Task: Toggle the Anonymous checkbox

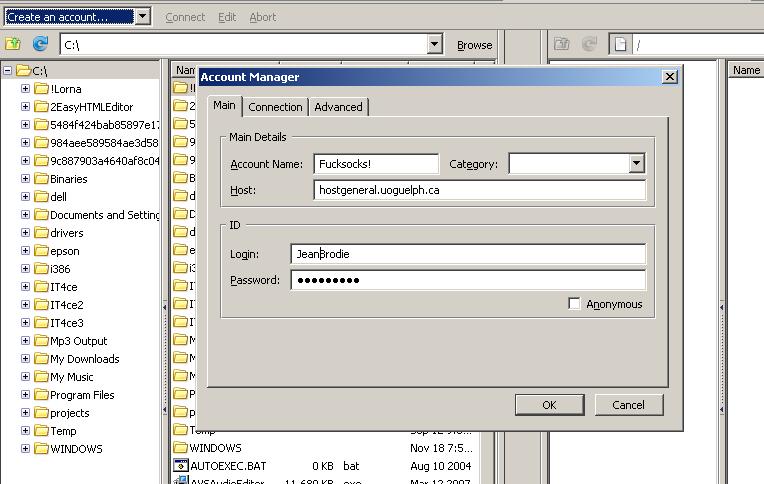Action: pyautogui.click(x=574, y=304)
